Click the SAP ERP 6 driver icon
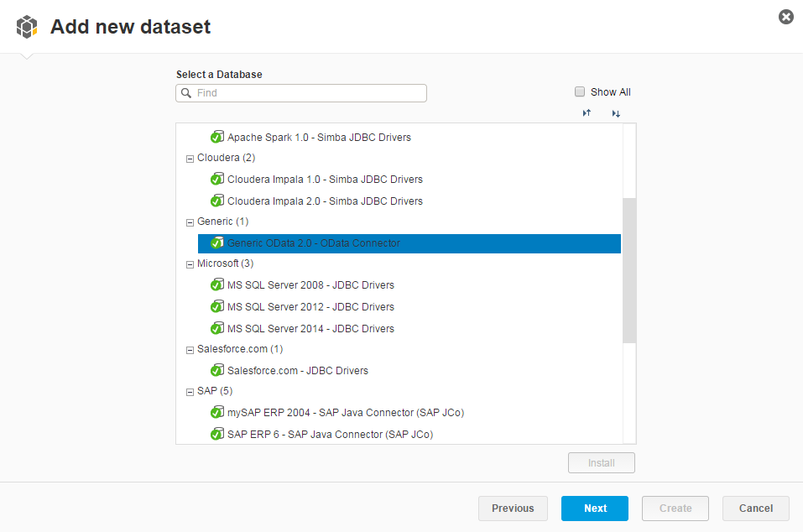The width and height of the screenshot is (803, 532). [x=217, y=434]
